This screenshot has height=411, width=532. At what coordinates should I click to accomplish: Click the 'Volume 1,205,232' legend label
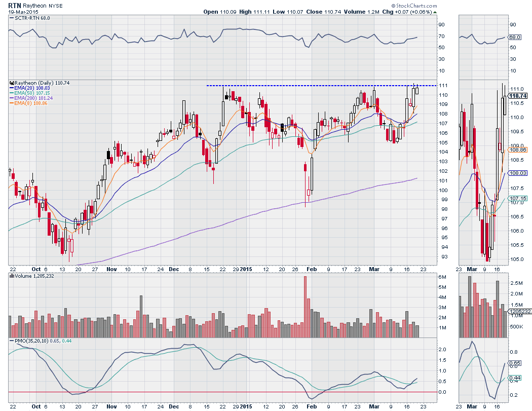click(x=34, y=276)
